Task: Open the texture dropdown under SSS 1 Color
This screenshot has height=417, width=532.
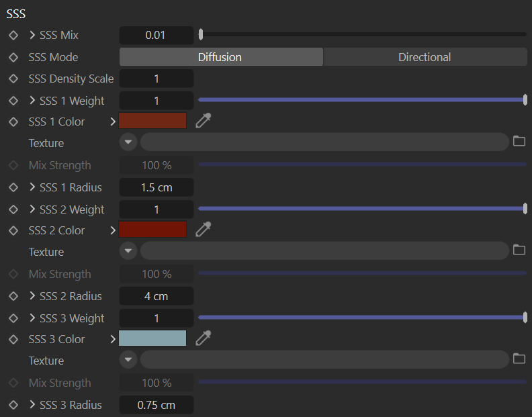Action: [128, 142]
